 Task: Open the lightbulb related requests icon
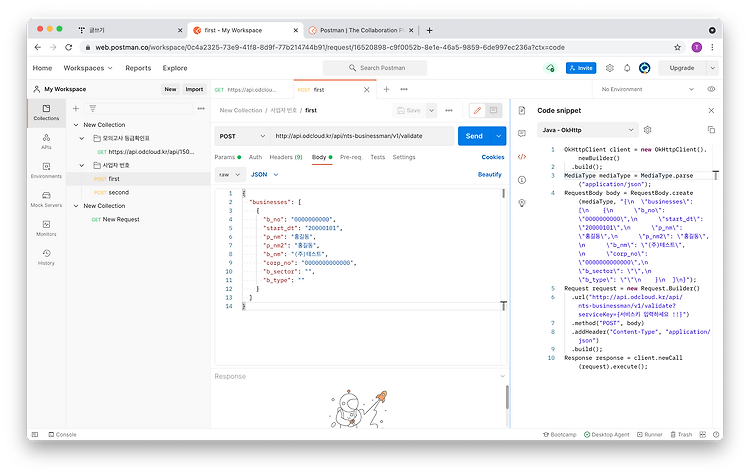click(522, 203)
